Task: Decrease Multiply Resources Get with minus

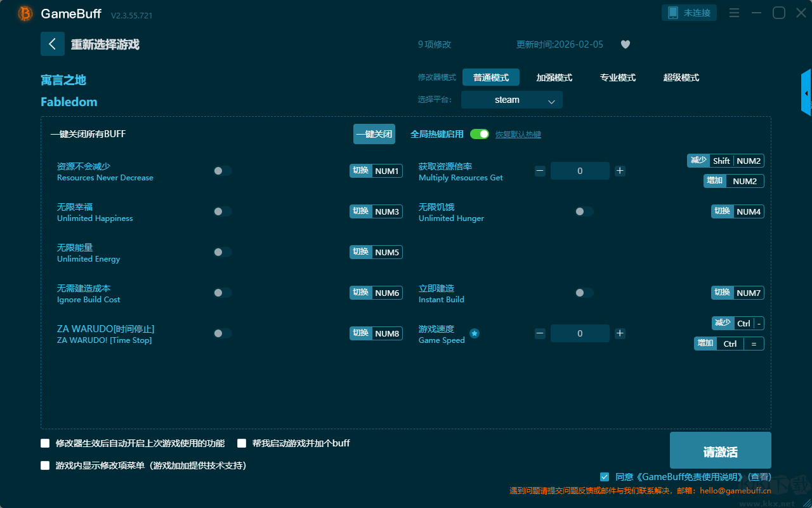Action: (x=540, y=171)
